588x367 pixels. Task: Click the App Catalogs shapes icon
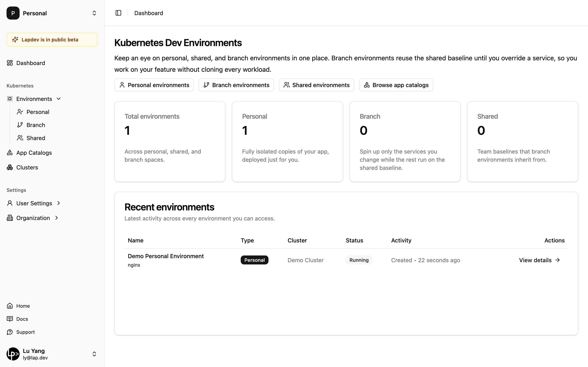[10, 153]
